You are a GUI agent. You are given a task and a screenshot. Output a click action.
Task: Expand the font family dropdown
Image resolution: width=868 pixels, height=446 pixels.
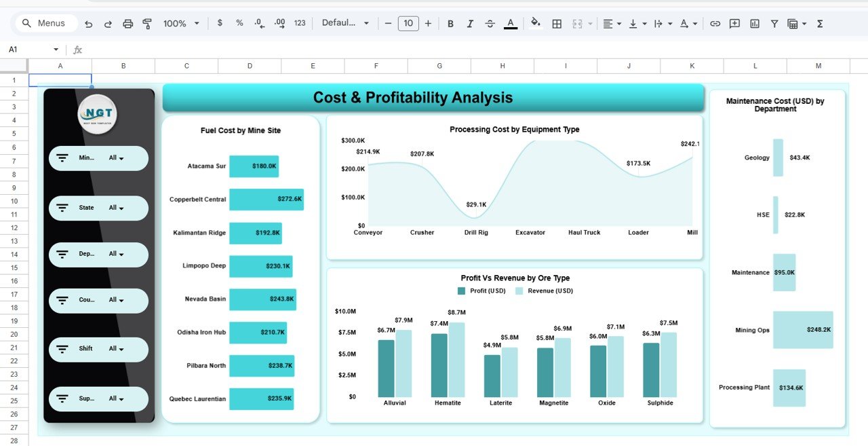click(x=345, y=23)
